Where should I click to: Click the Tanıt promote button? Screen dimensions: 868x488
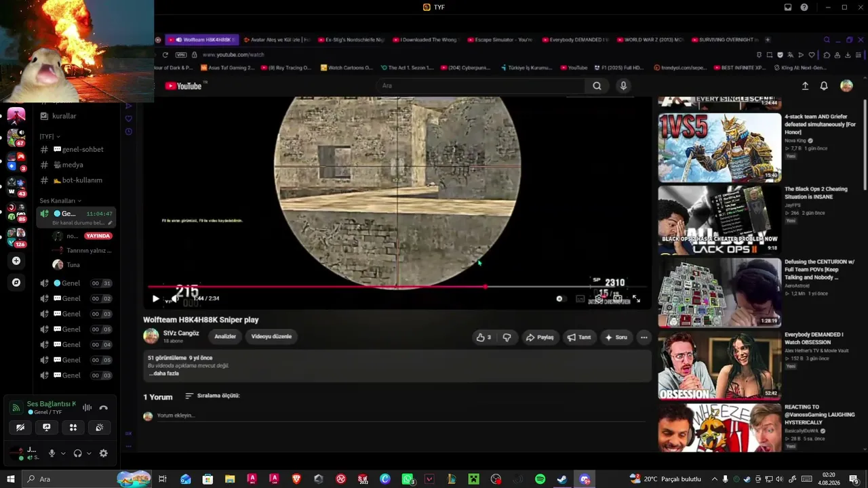click(578, 338)
